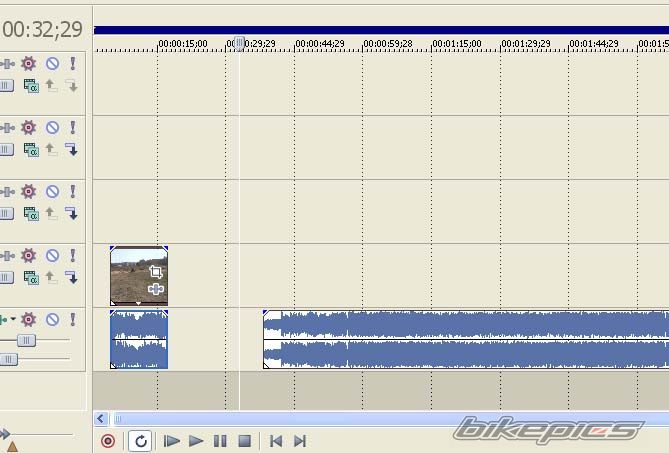Click the Record button in the transport bar
669x453 pixels.
(108, 441)
